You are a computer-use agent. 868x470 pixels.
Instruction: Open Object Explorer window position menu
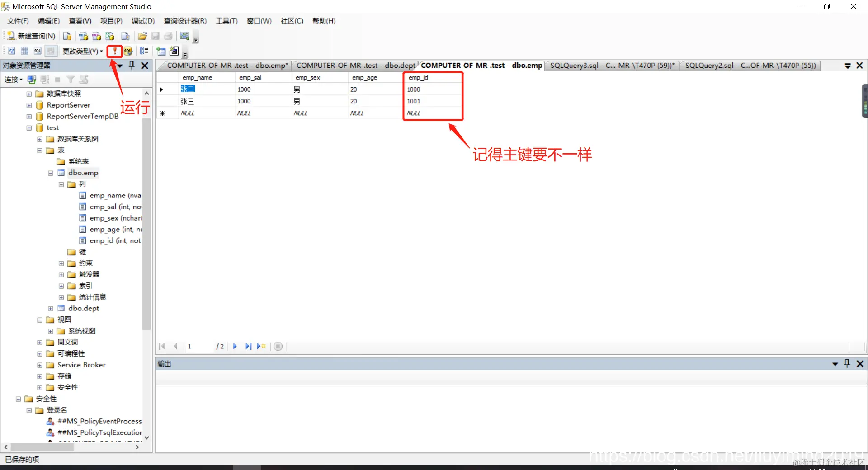point(120,66)
